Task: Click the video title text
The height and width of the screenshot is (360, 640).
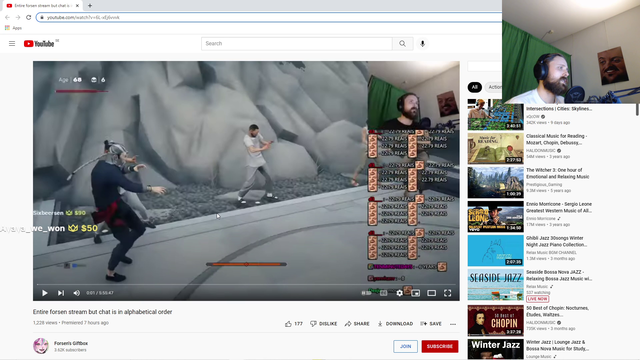Action: coord(102,312)
